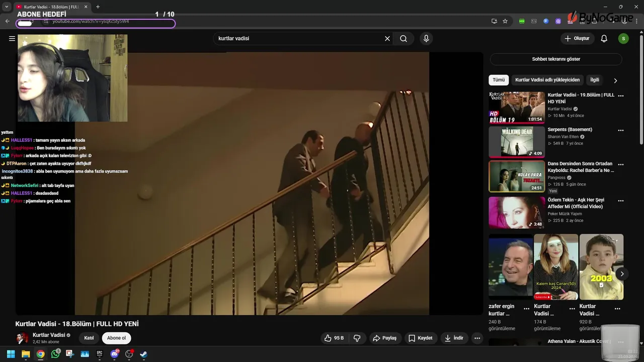
Task: Open File Explorer from the taskbar
Action: pyautogui.click(x=26, y=354)
